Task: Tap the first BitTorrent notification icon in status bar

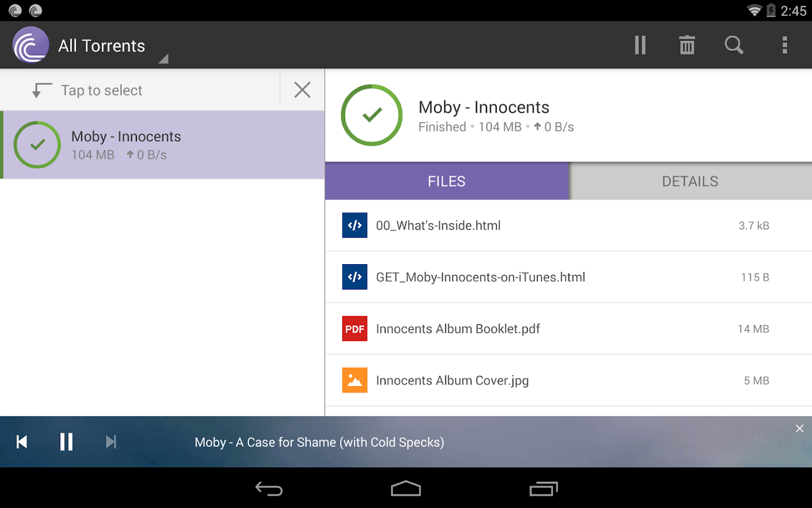Action: 15,11
